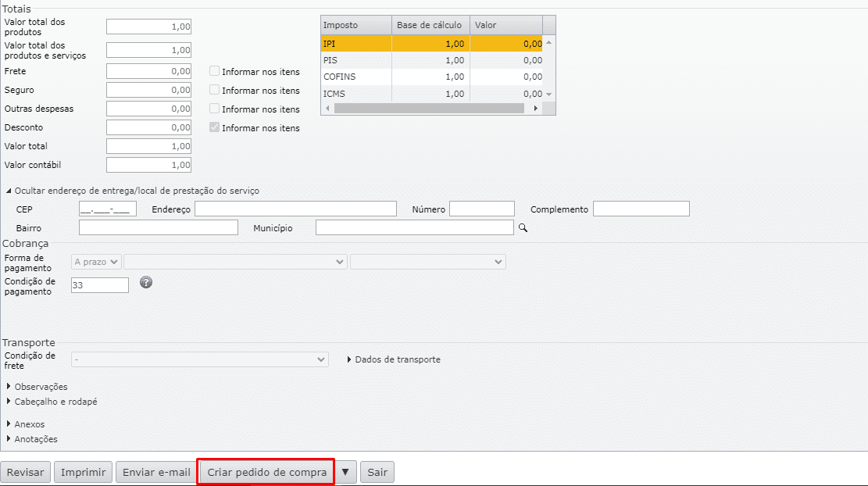
Task: Click the Município input field
Action: coord(415,227)
